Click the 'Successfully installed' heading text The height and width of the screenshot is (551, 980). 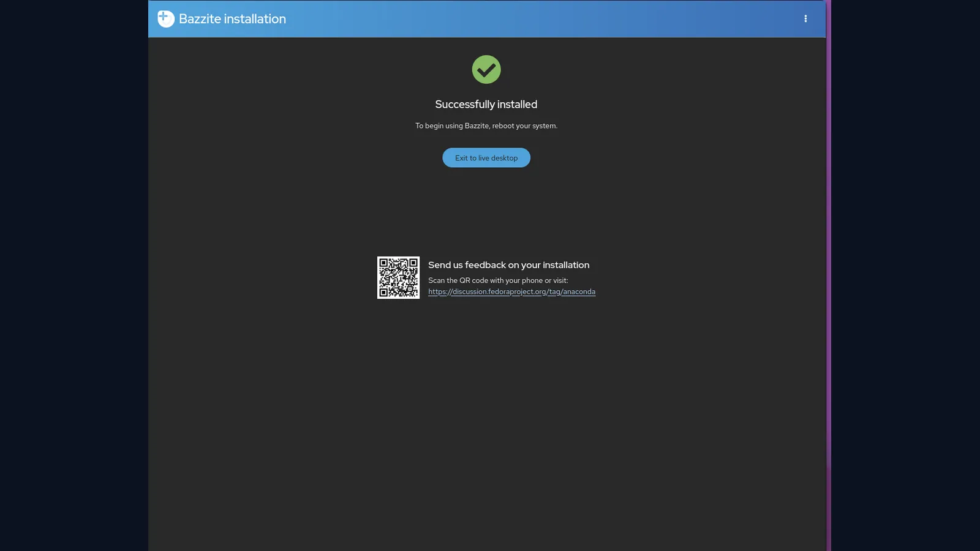(x=486, y=105)
